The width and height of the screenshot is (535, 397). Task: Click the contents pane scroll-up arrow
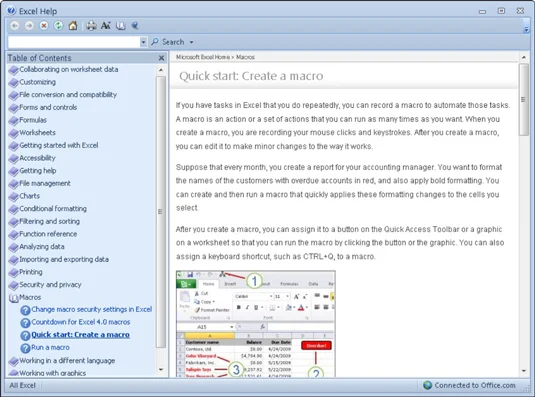point(161,70)
